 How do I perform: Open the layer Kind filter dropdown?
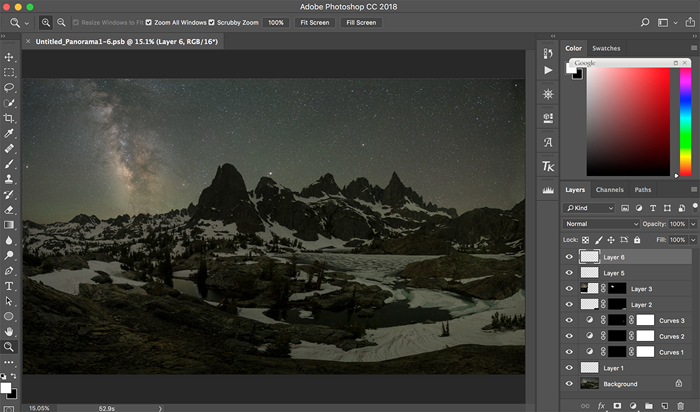(x=590, y=208)
